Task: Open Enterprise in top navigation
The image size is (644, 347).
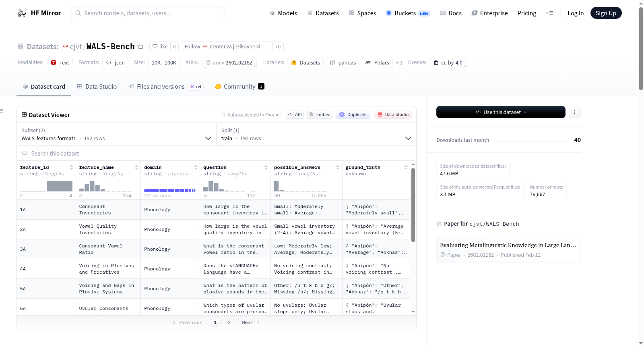Action: [x=489, y=13]
